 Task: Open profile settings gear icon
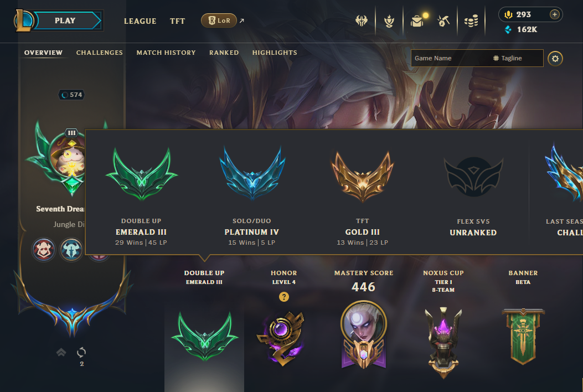pyautogui.click(x=555, y=58)
